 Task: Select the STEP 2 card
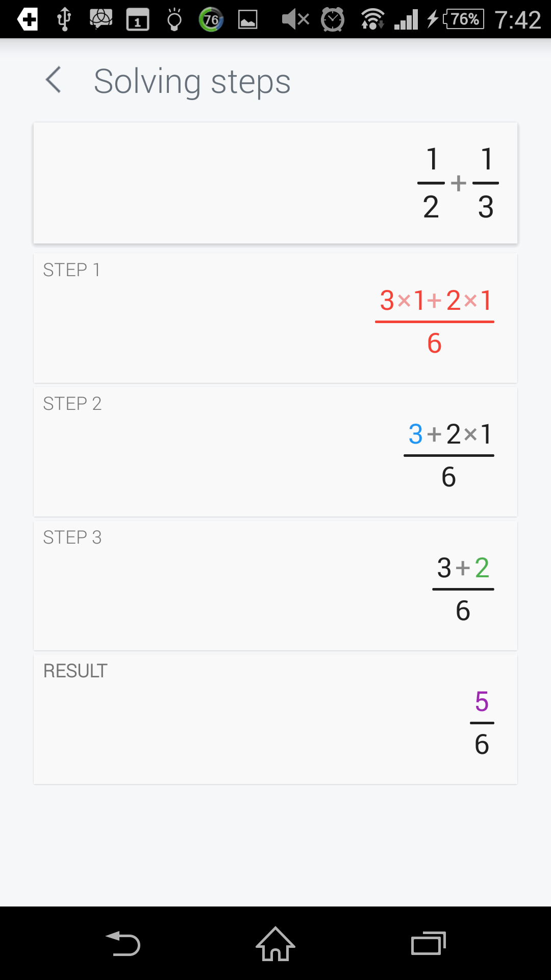275,452
